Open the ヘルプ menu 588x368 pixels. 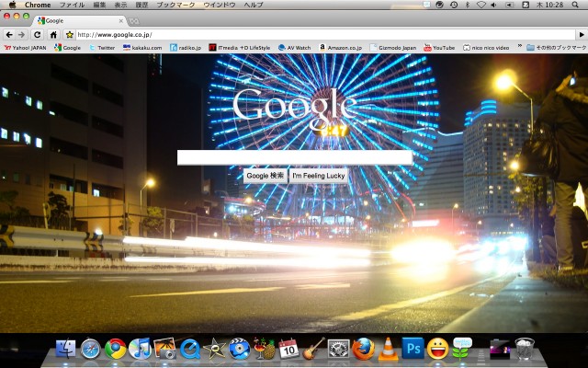(254, 5)
